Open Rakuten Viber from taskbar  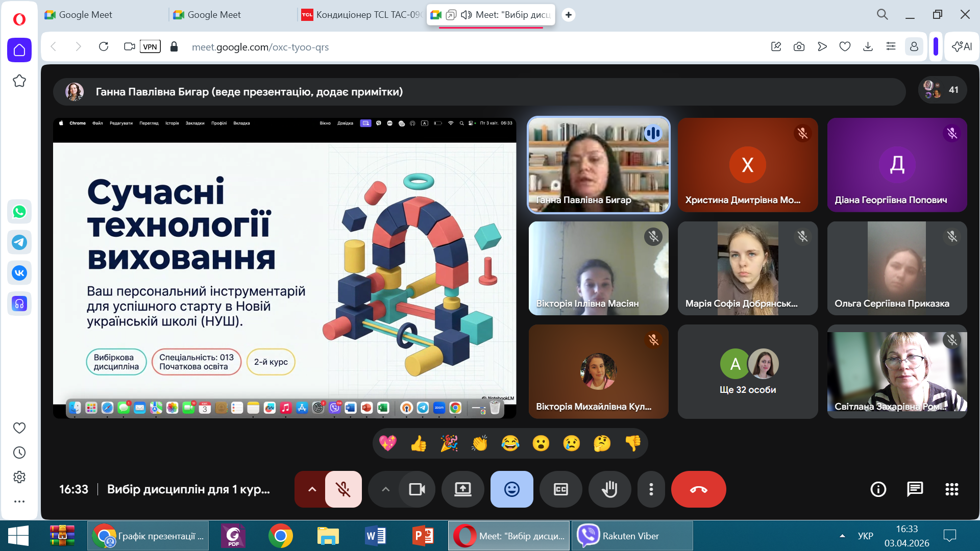[632, 536]
